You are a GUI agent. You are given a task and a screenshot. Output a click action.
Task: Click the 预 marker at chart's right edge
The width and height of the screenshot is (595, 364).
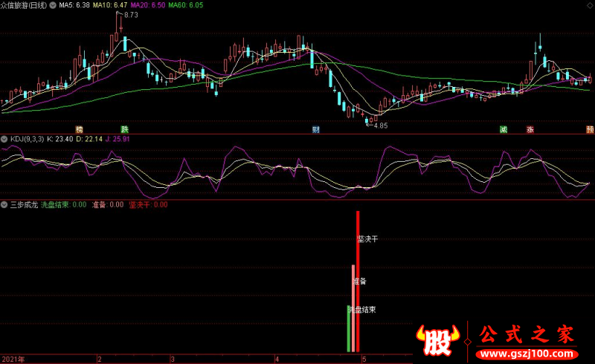pos(589,129)
